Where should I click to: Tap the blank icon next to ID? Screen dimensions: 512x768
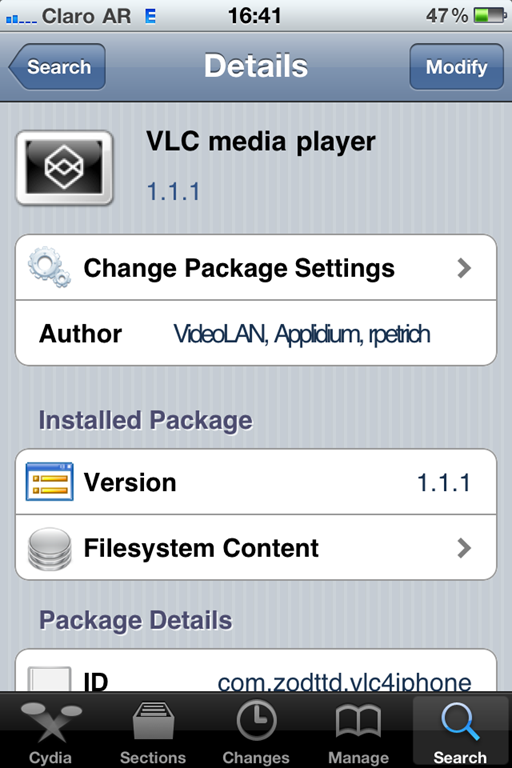click(49, 679)
